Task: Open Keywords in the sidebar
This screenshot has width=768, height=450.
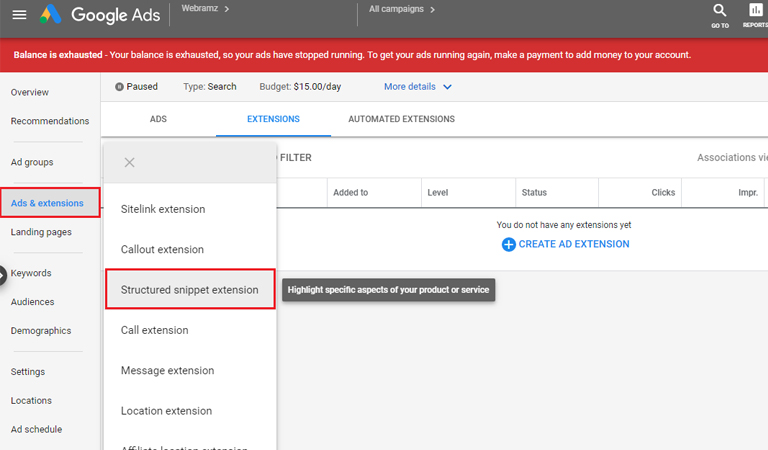Action: point(31,273)
